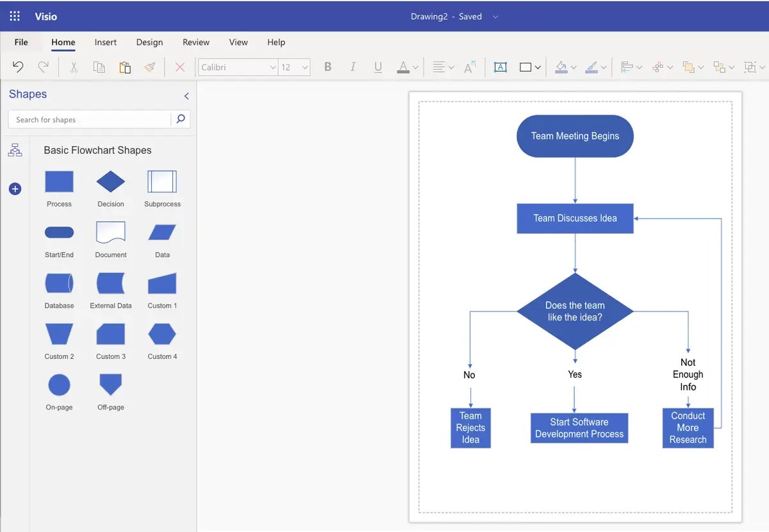769x532 pixels.
Task: Switch to the Design tab
Action: (149, 42)
